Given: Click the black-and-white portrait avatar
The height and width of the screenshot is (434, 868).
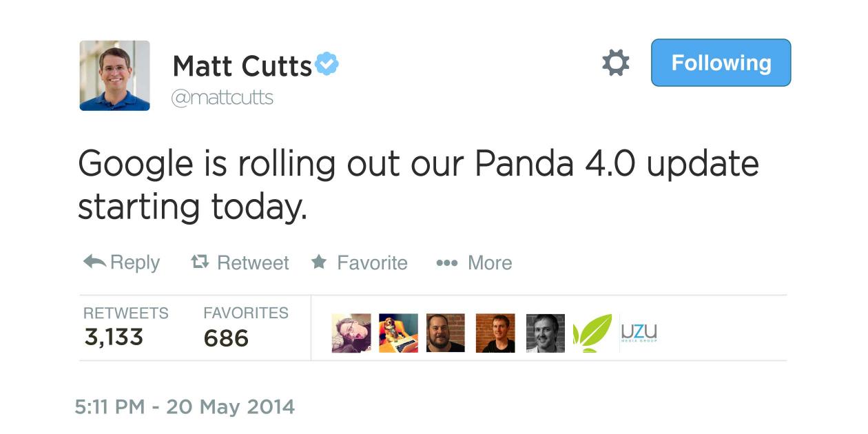Looking at the screenshot, I should 545,333.
